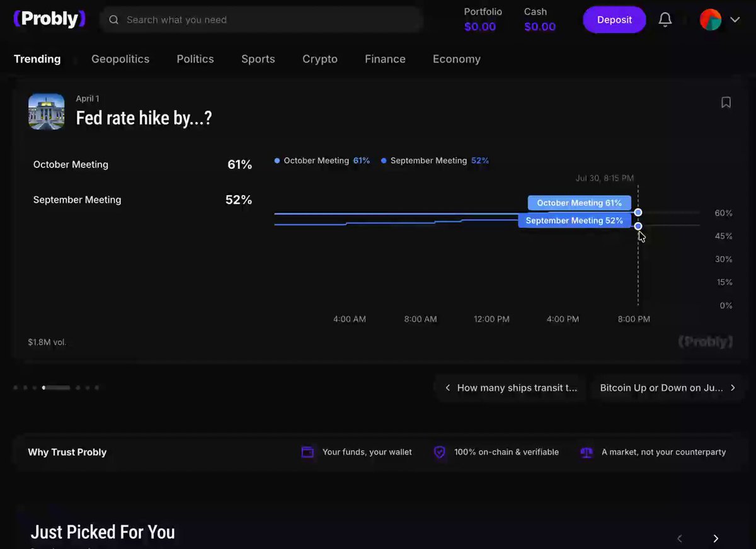Select the Economy tab

[457, 59]
